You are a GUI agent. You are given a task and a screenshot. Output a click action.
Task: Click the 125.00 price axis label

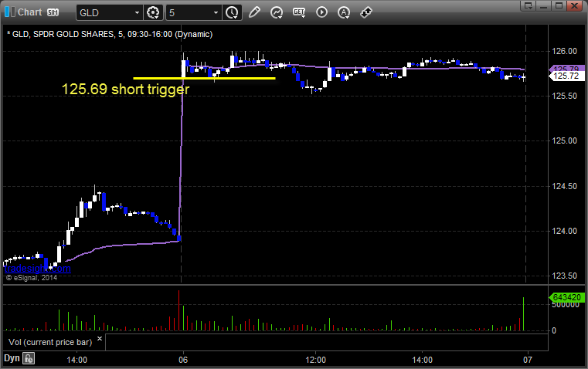[x=564, y=140]
